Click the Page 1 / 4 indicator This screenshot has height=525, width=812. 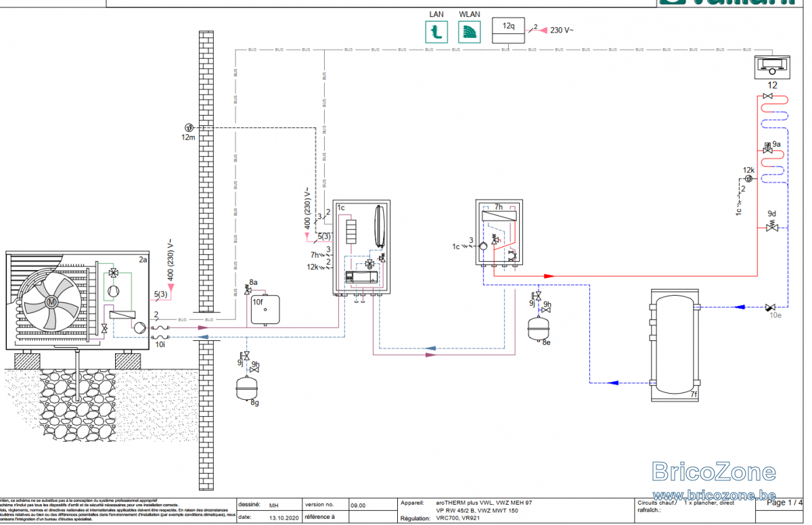point(785,503)
